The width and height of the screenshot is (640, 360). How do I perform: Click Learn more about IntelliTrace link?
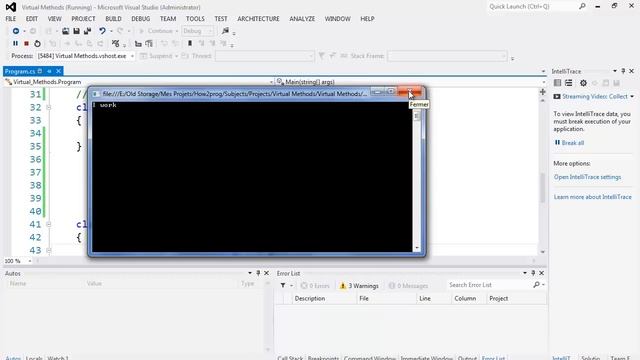pos(593,197)
